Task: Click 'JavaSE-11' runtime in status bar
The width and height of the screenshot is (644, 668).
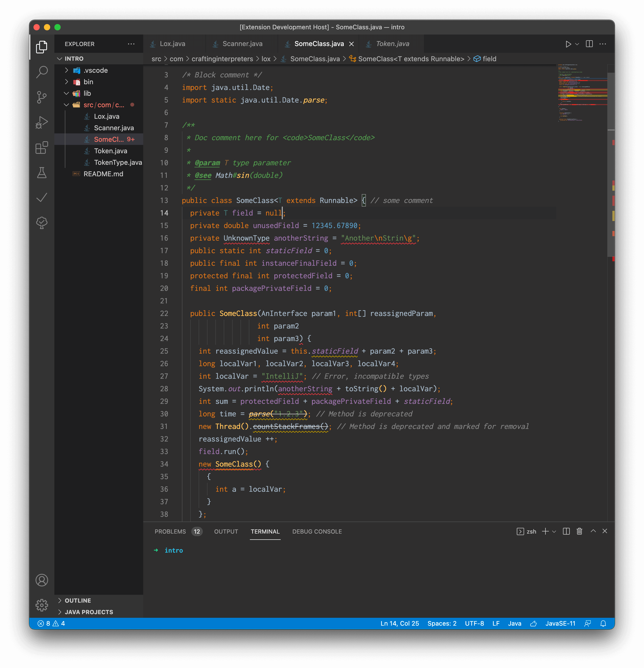Action: pos(560,623)
